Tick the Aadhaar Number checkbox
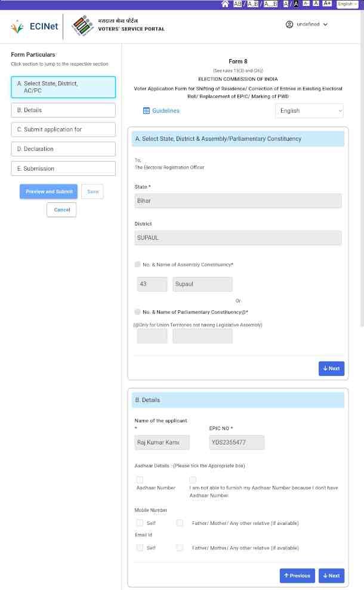This screenshot has height=590, width=364. [140, 480]
